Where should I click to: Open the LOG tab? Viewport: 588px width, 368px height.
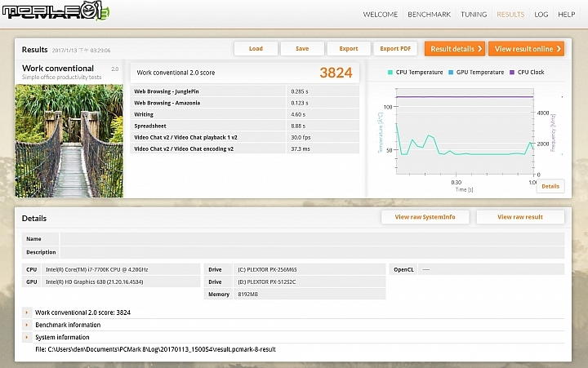tap(541, 15)
